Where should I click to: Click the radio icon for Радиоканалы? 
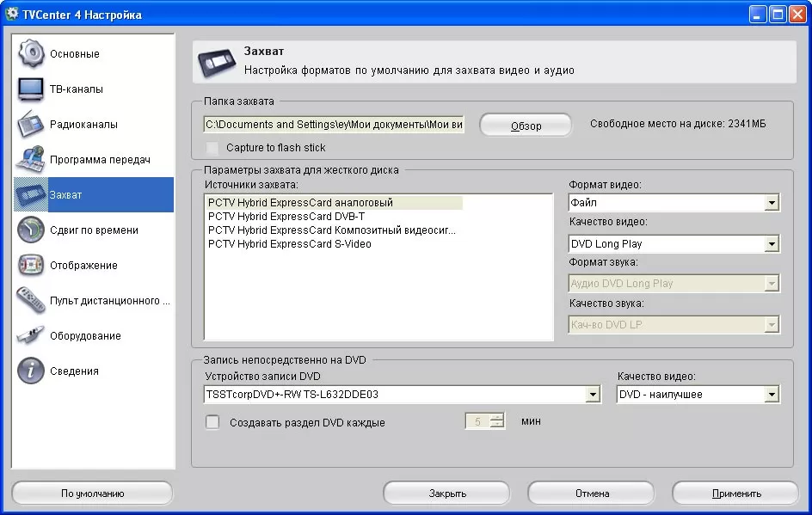tap(31, 124)
